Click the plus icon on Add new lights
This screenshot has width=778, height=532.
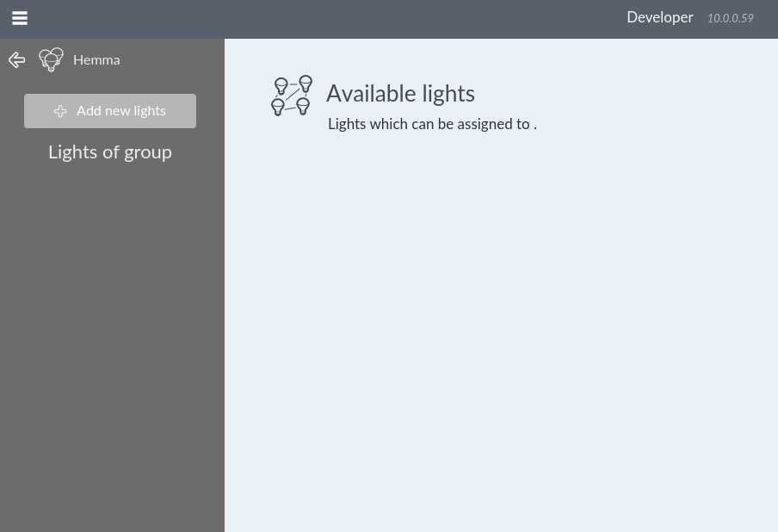pyautogui.click(x=60, y=111)
